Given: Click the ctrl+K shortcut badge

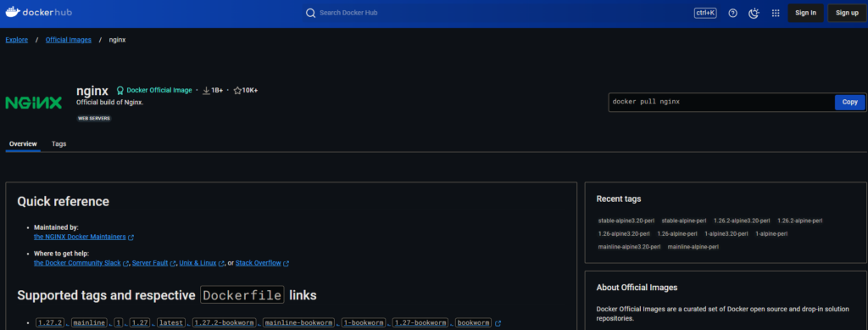Looking at the screenshot, I should pos(705,13).
